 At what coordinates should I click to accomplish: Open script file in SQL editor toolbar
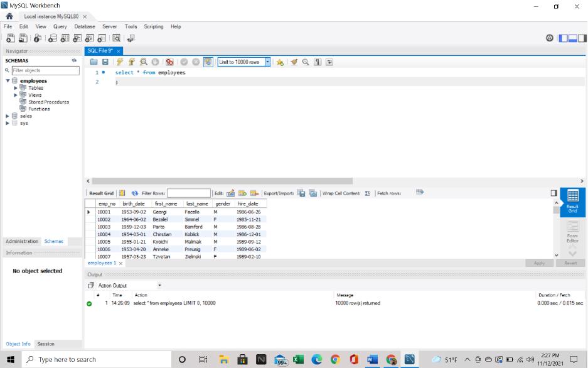94,62
